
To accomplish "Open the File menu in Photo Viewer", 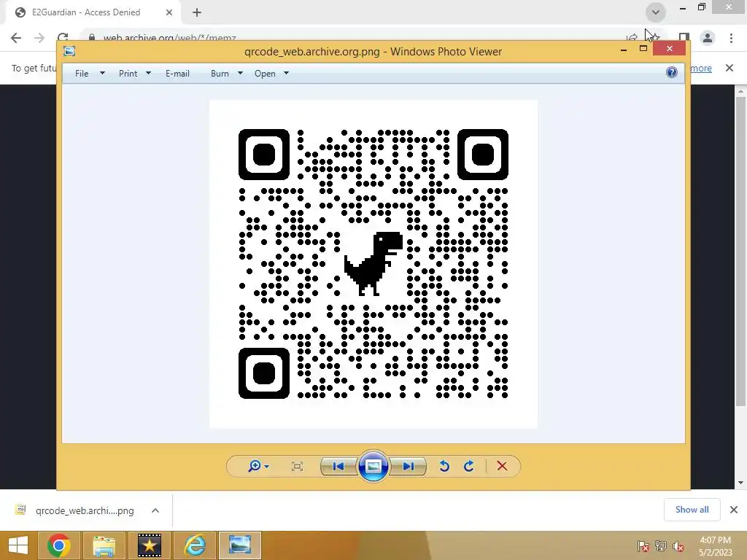I will pyautogui.click(x=82, y=74).
